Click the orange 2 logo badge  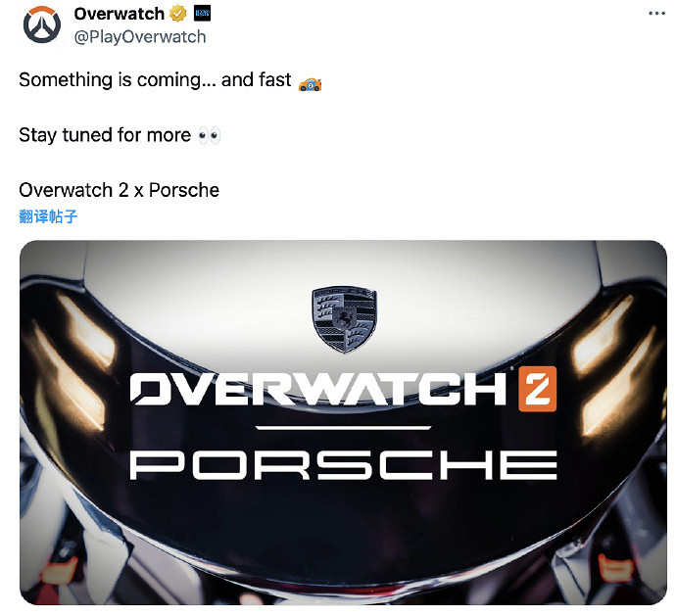[537, 389]
